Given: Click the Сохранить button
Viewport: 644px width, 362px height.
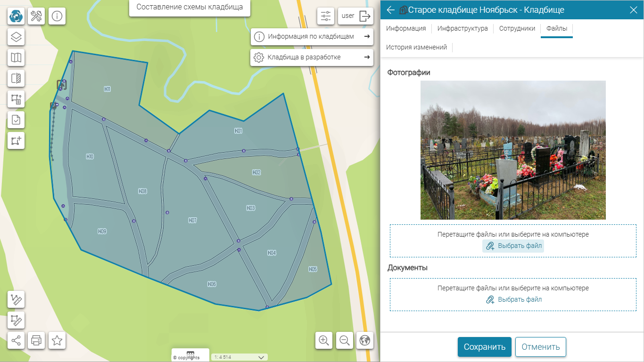Looking at the screenshot, I should pyautogui.click(x=484, y=347).
